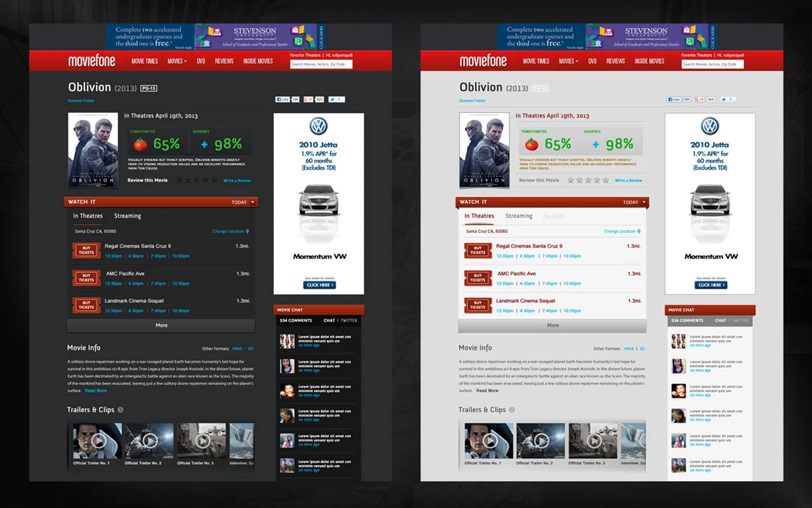Click the tomato Tomatometer icon in light version
The image size is (812, 508).
coord(532,144)
